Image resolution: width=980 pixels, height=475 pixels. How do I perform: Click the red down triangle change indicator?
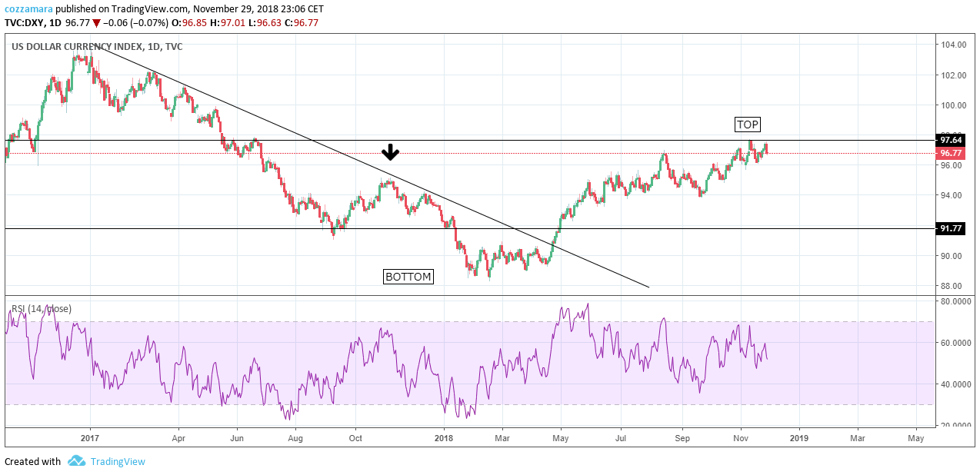96,23
